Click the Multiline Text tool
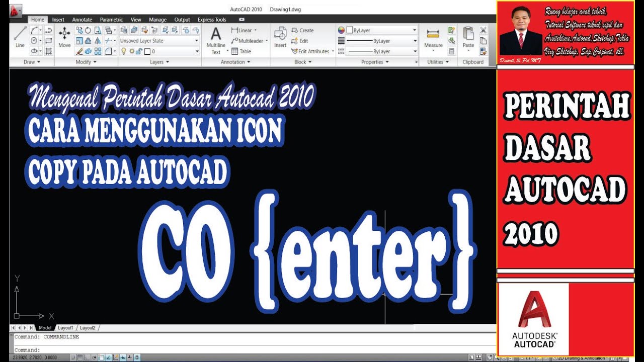The image size is (644, 362). point(216,40)
